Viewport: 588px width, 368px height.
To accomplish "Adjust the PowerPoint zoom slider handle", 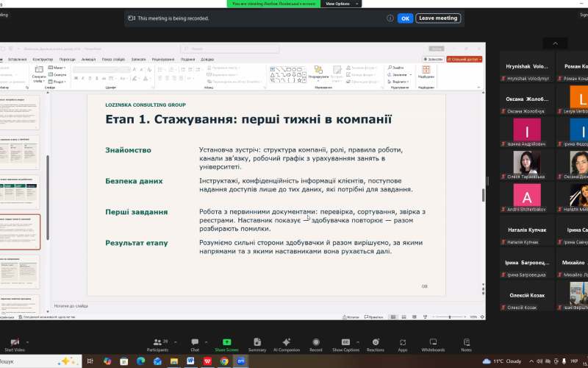I will (x=450, y=317).
